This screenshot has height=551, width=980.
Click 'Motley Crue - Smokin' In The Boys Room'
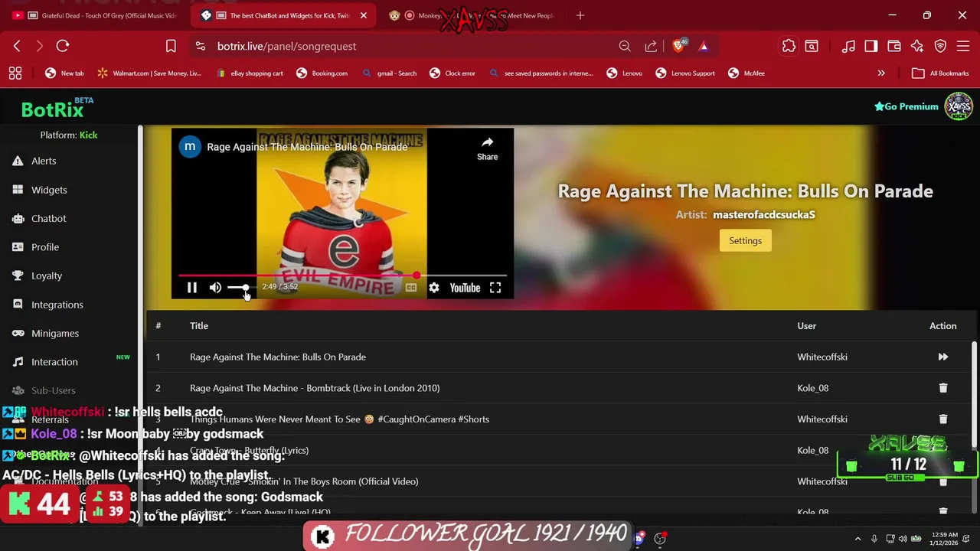point(304,481)
